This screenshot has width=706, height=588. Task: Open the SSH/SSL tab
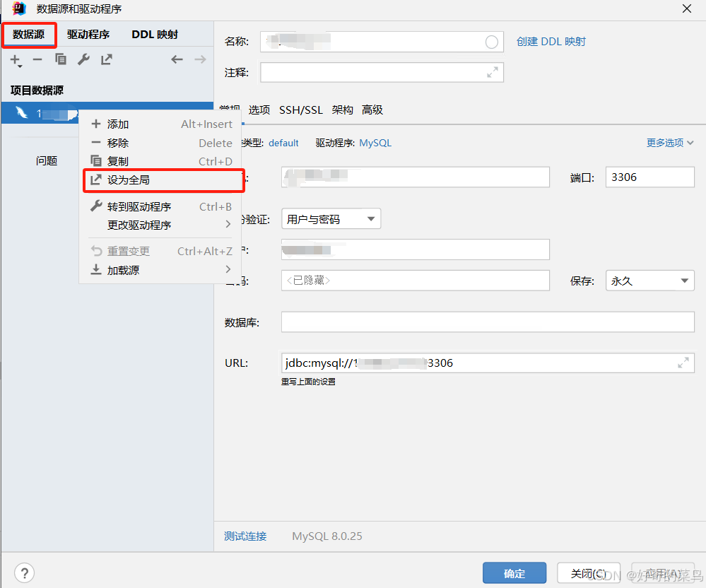coord(301,110)
